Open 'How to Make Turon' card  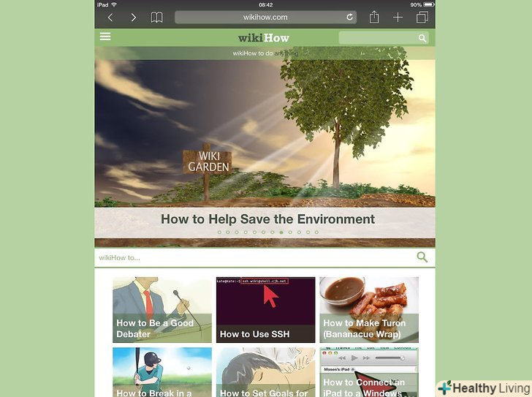coord(369,310)
